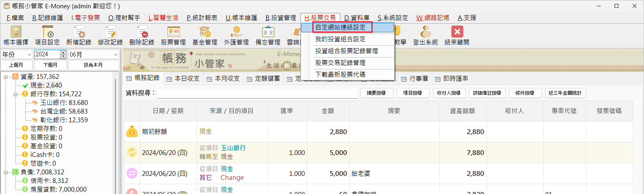The width and height of the screenshot is (644, 194).
Task: Switch to the 帳務記錄 tab
Action: click(x=143, y=78)
